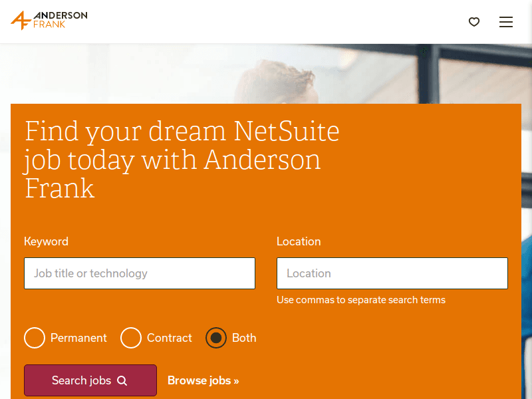Click the Keyword field label
The image size is (532, 399).
coord(46,241)
